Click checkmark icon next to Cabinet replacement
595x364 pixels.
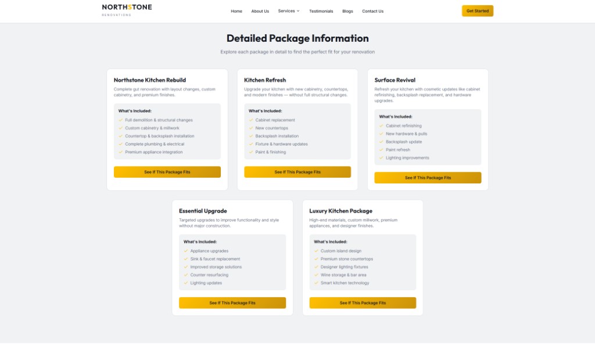(251, 120)
